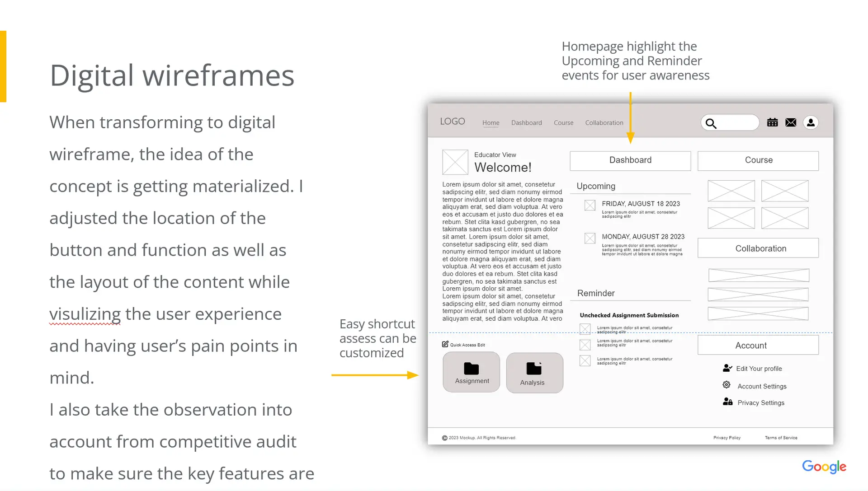This screenshot has width=868, height=491.
Task: Select the Home nav item
Action: 491,123
